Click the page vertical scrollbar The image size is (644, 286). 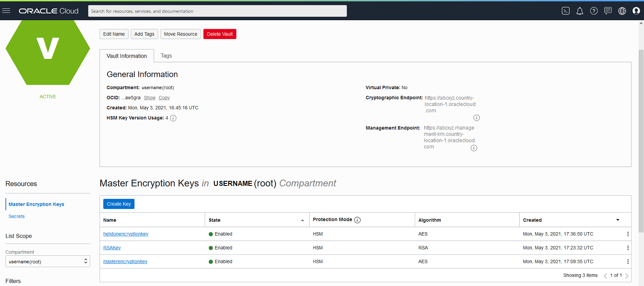pyautogui.click(x=641, y=140)
